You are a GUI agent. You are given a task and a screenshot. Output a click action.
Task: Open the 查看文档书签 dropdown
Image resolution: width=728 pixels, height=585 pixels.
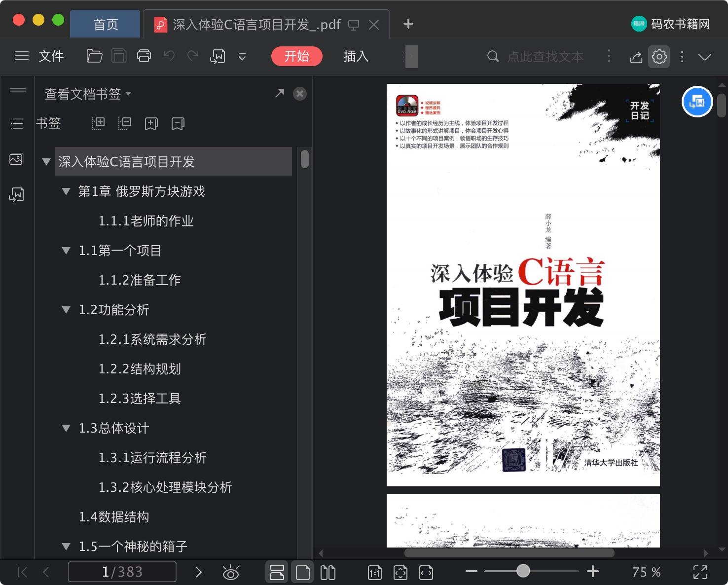88,94
